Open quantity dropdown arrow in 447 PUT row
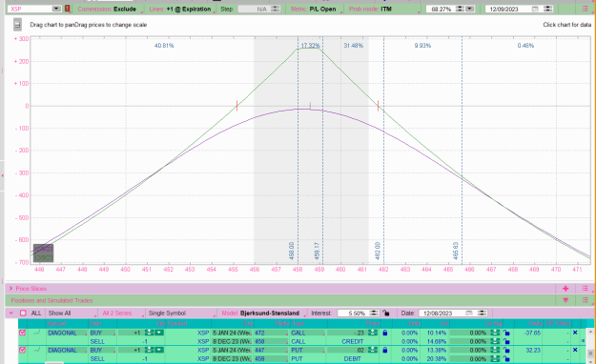The image size is (596, 364). tap(159, 350)
